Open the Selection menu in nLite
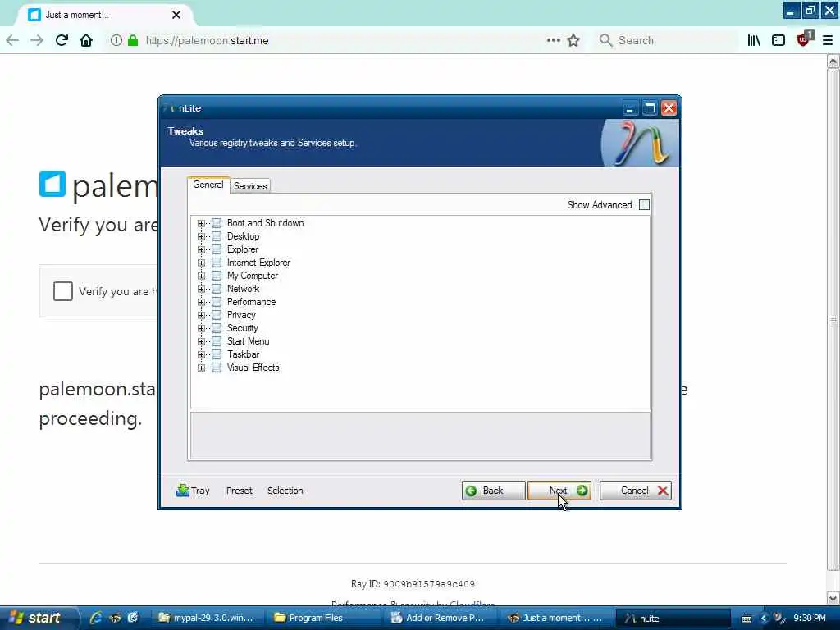The width and height of the screenshot is (840, 630). coord(285,491)
